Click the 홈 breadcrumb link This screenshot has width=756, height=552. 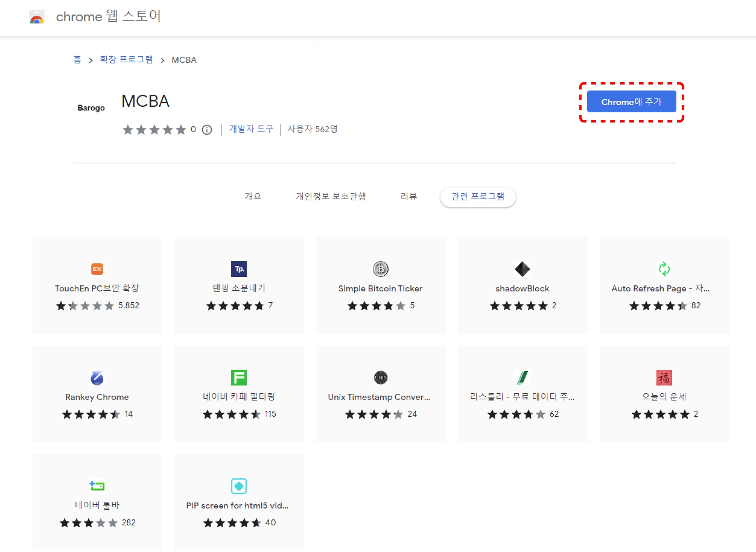click(x=77, y=59)
